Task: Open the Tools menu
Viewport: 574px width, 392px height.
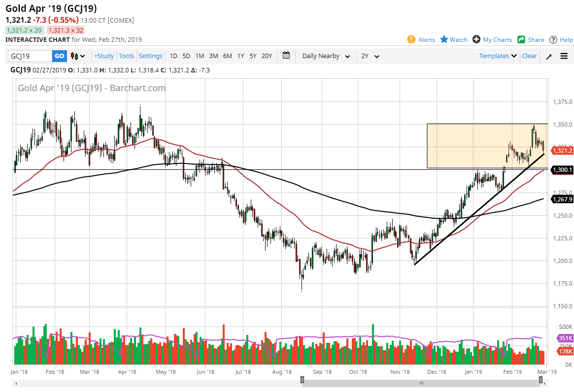Action: pos(126,56)
